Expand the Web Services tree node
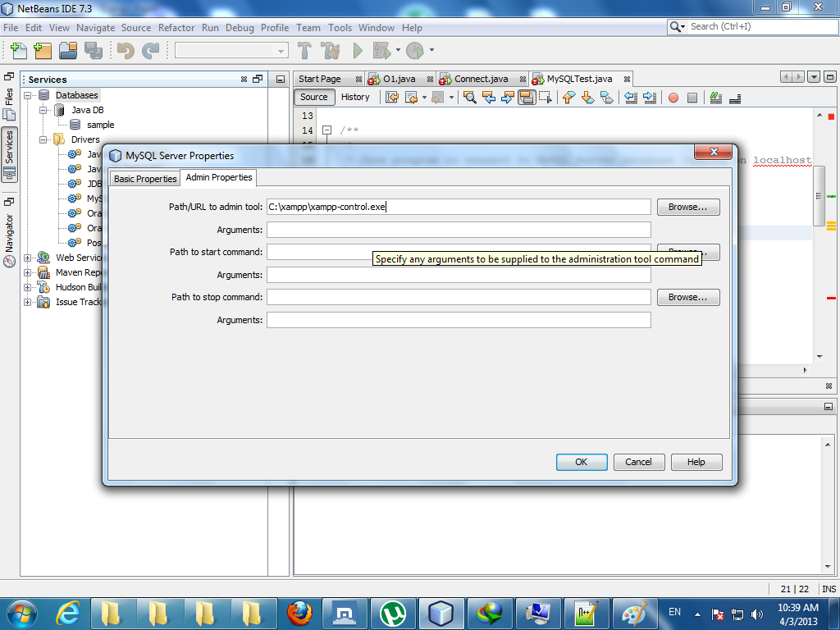Screen dimensions: 840x630 (x=27, y=258)
